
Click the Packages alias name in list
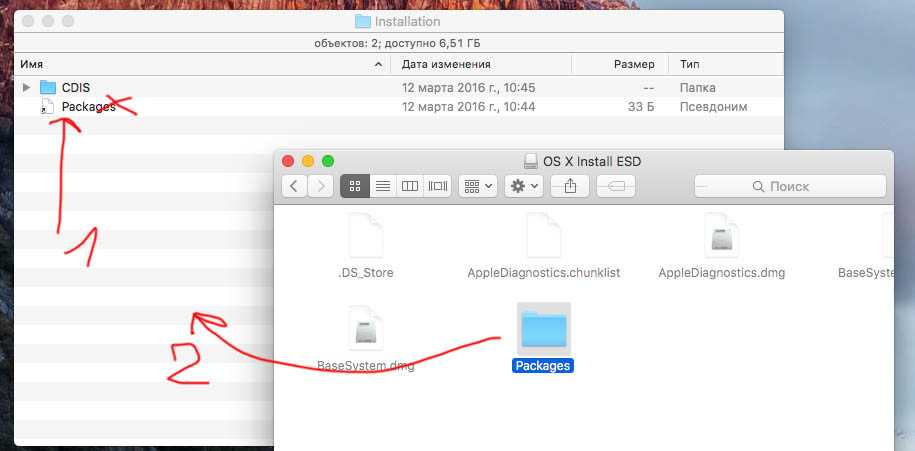89,107
